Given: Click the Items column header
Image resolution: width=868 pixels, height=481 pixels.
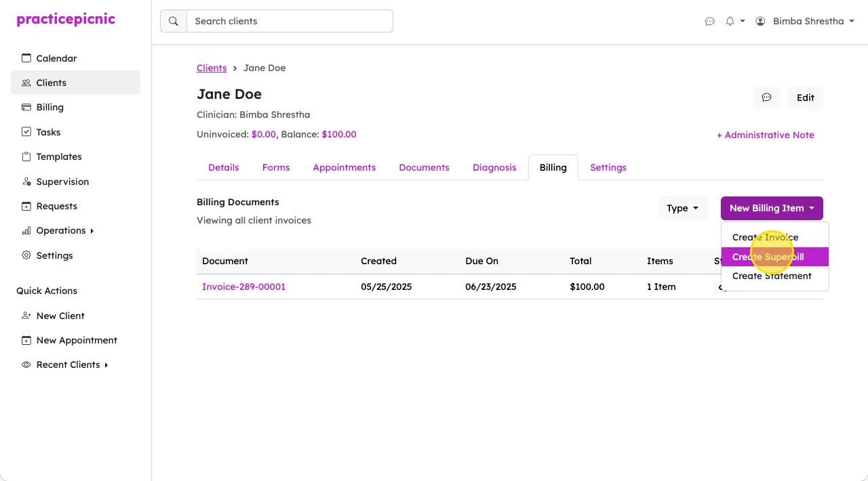Looking at the screenshot, I should click(660, 261).
